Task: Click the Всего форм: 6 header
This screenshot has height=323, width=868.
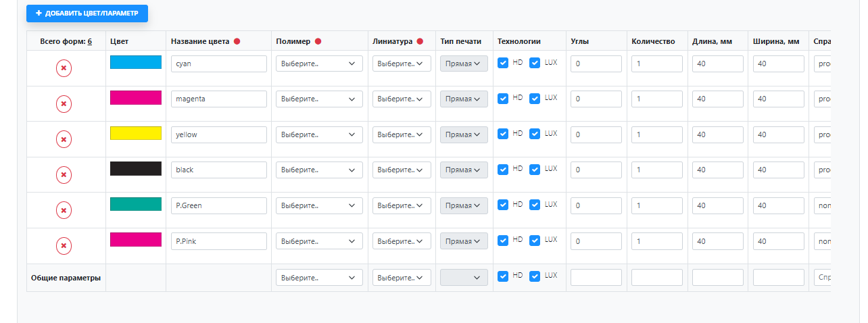Action: (x=66, y=42)
